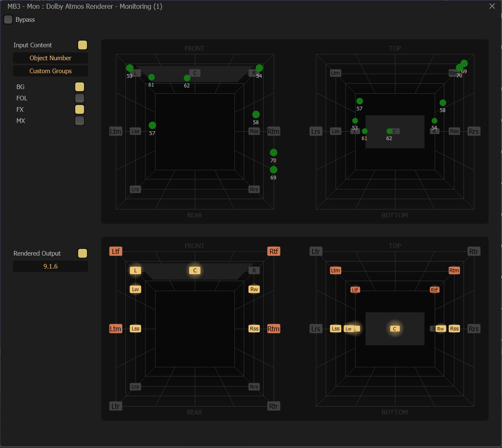
Task: Click the Lrs rear surround speaker in top view
Action: (316, 328)
